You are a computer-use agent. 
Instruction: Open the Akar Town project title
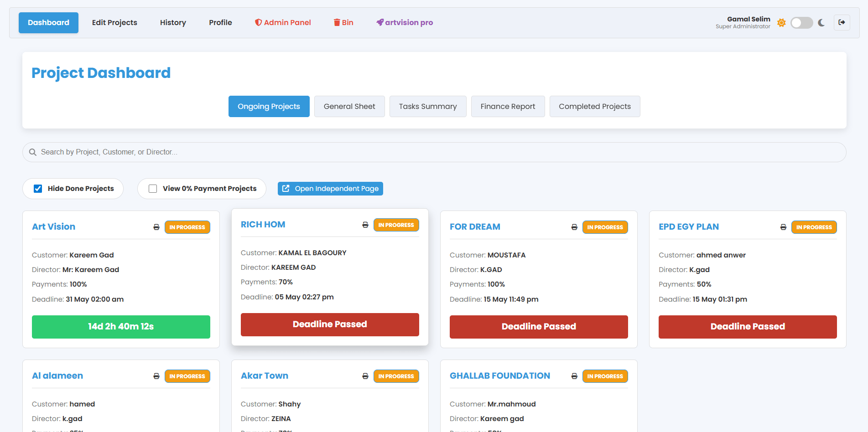pos(265,376)
